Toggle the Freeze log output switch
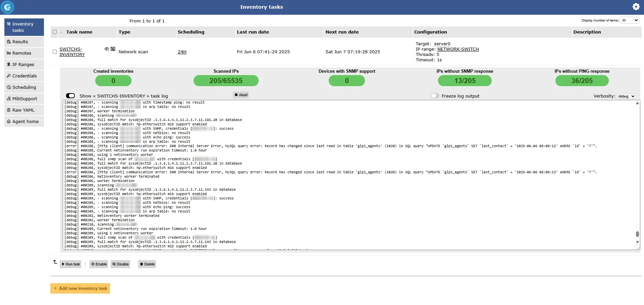This screenshot has width=644, height=305. pyautogui.click(x=434, y=96)
